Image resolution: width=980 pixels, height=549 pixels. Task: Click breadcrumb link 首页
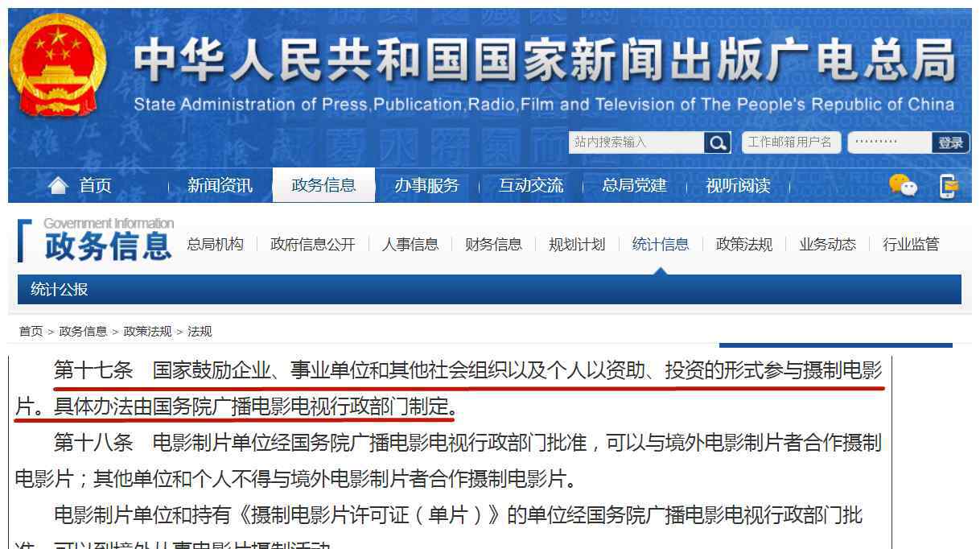tap(31, 331)
